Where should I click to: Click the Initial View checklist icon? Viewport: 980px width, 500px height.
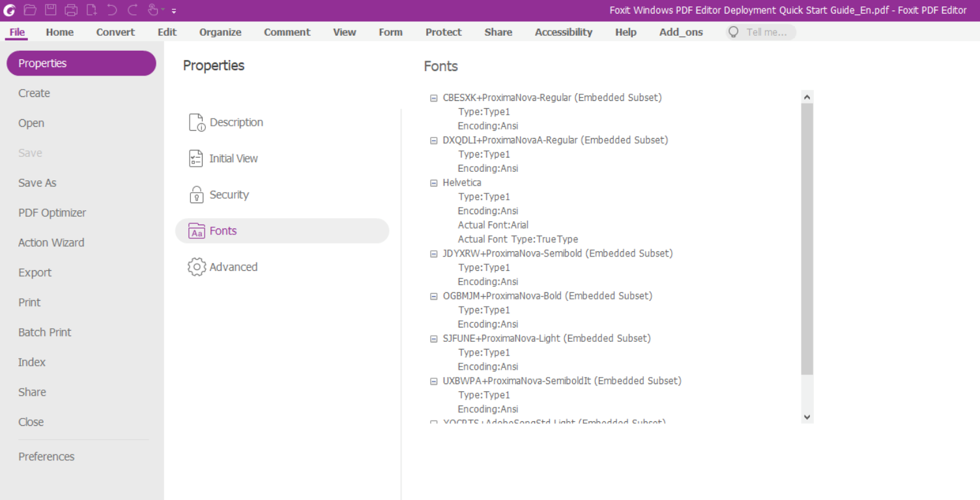[196, 159]
